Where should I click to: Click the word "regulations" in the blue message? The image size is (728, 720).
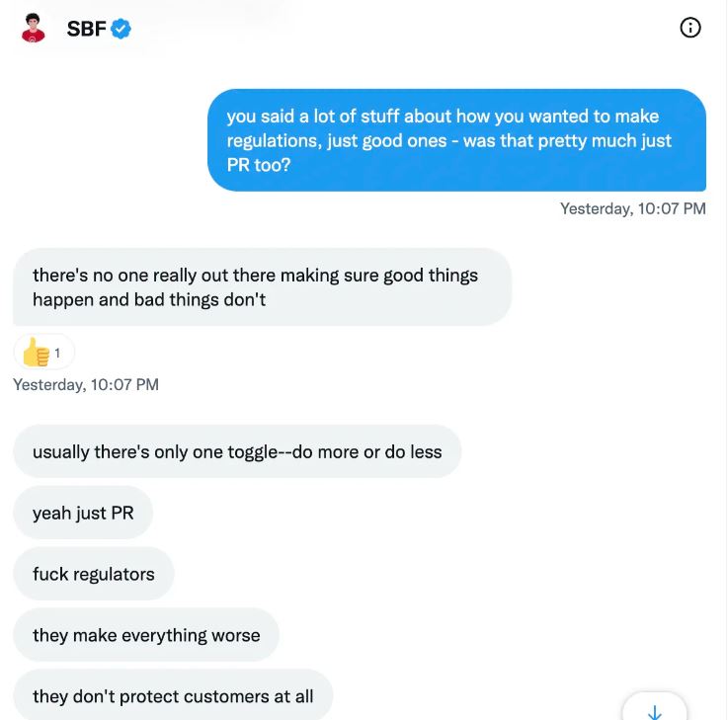pos(274,140)
